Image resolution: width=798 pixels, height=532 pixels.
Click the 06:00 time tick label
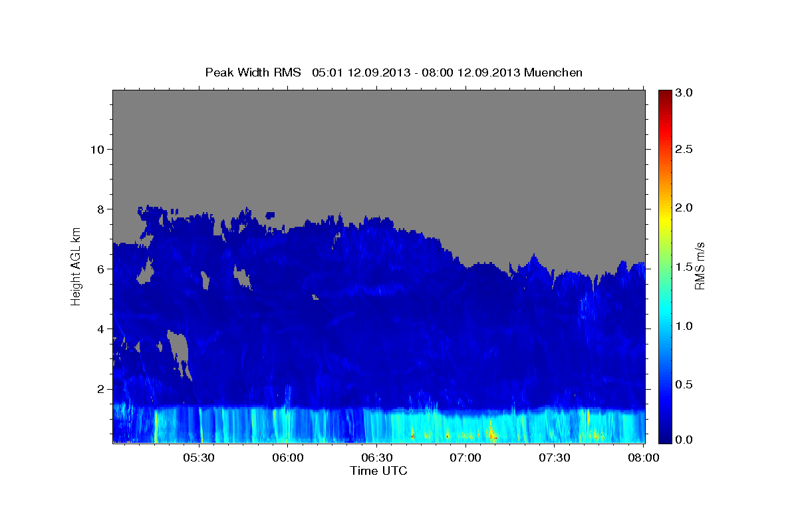click(288, 458)
